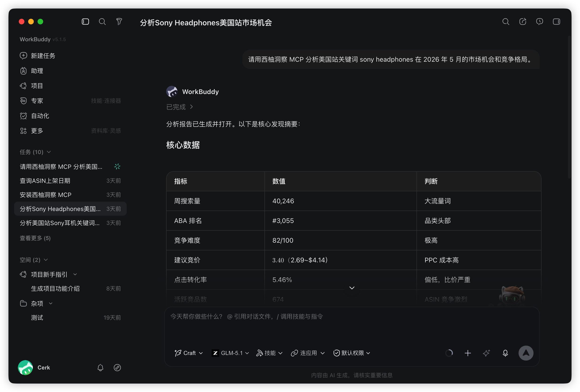
Task: Click the sparkle enhance prompt icon
Action: pyautogui.click(x=486, y=353)
